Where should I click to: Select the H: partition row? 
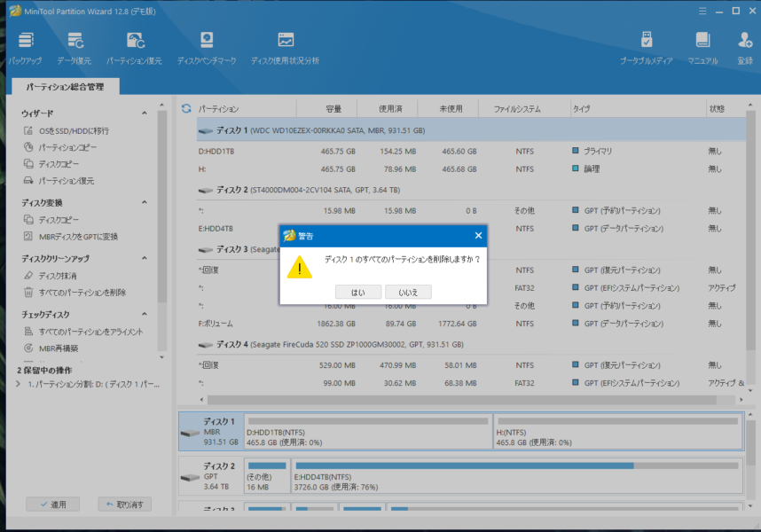[x=471, y=169]
